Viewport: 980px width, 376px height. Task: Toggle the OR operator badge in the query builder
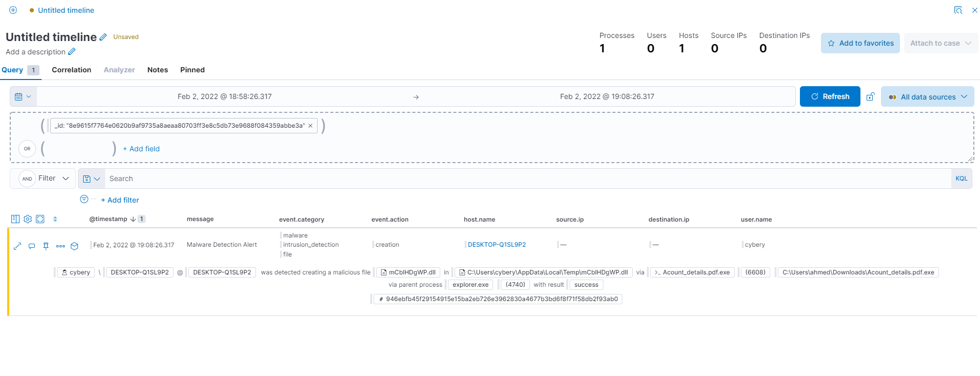pos(27,149)
